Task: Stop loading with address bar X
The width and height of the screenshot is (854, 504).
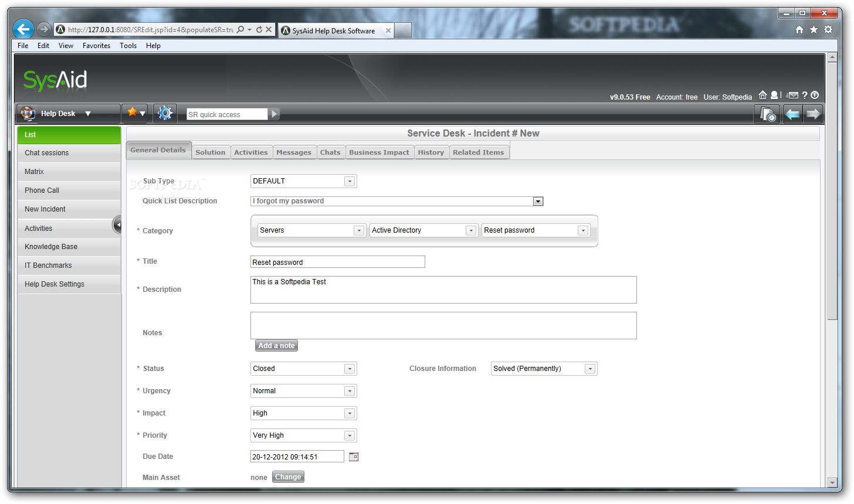Action: tap(269, 29)
